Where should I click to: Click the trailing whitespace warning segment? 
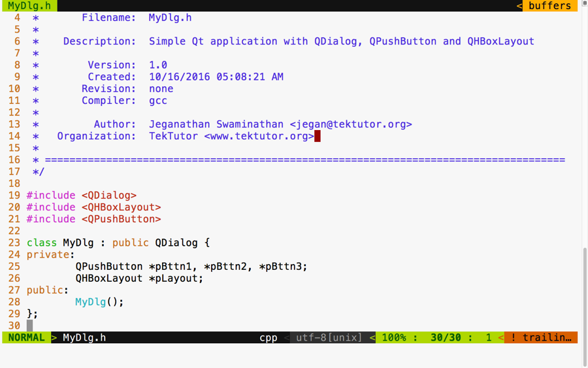click(541, 337)
